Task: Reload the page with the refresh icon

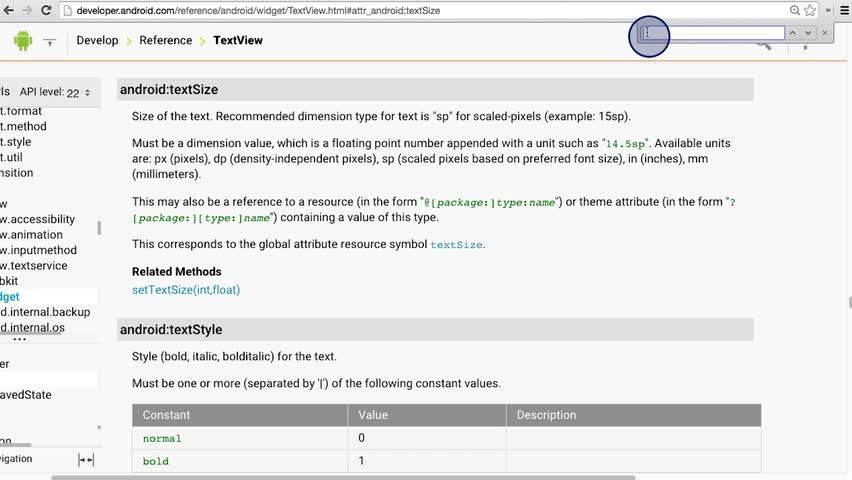Action: pyautogui.click(x=46, y=10)
